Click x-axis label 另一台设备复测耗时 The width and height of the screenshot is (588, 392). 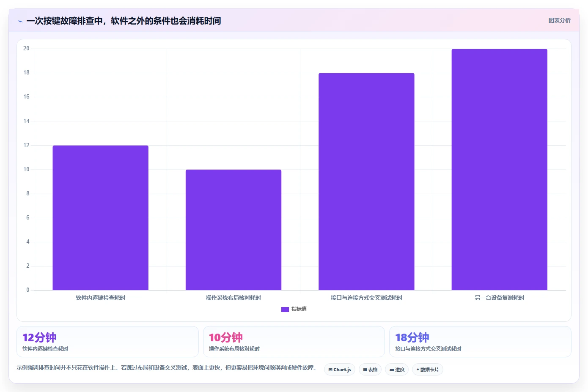point(500,298)
